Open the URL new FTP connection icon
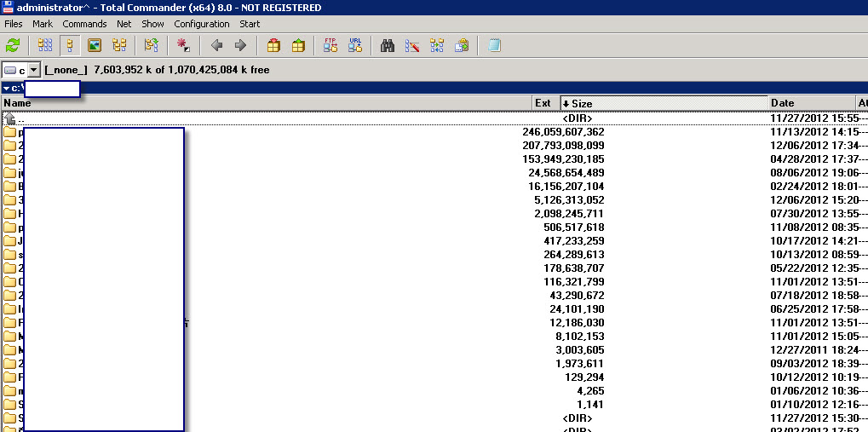Viewport: 868px width, 432px height. click(355, 45)
